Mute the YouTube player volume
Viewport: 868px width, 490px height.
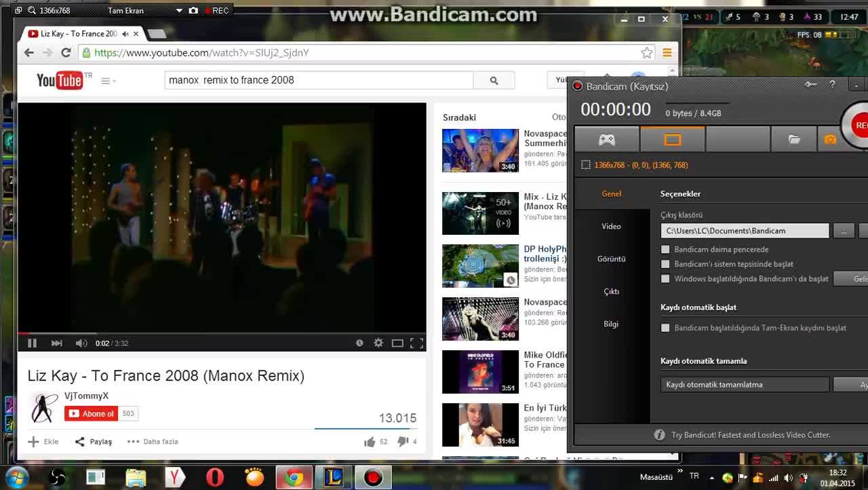[x=81, y=343]
